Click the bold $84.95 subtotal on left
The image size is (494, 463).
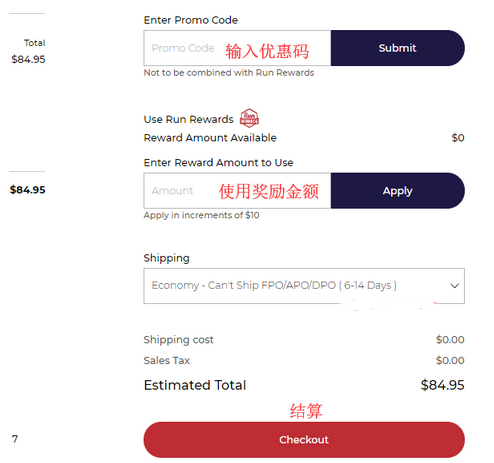[x=27, y=190]
